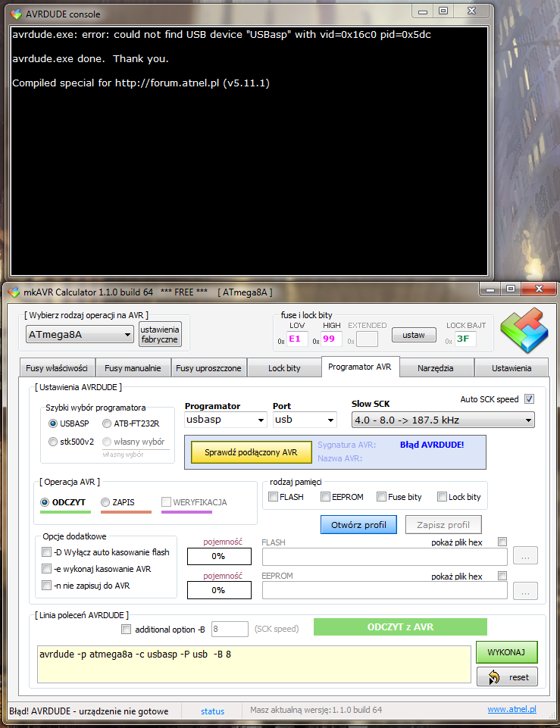Toggle pokaż plik hex for EEPROM

(502, 576)
